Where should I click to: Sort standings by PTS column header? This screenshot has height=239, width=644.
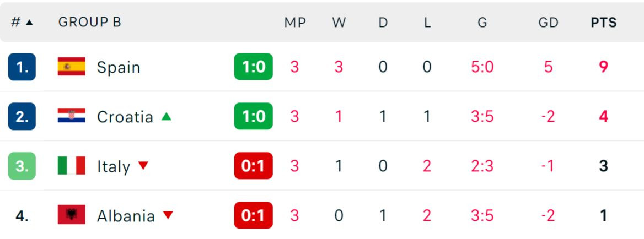tap(604, 23)
